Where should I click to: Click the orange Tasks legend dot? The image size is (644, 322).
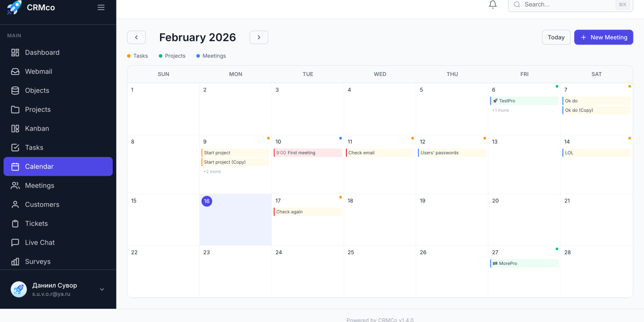click(x=129, y=56)
